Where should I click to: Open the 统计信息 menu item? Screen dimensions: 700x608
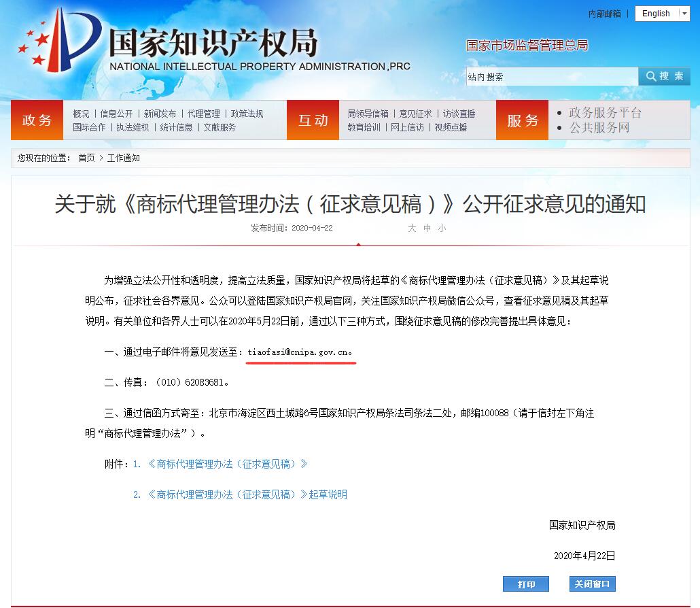pyautogui.click(x=176, y=127)
